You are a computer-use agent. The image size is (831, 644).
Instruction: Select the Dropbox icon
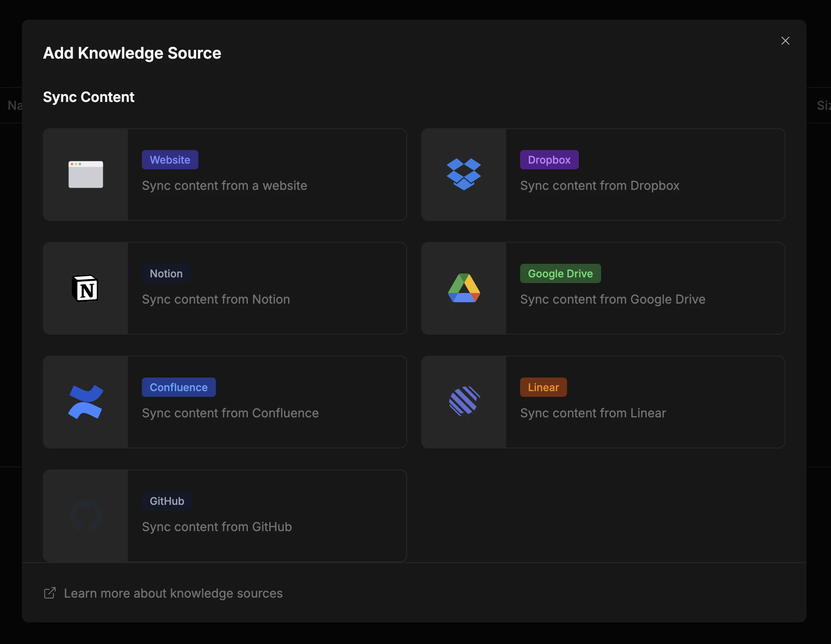click(463, 175)
